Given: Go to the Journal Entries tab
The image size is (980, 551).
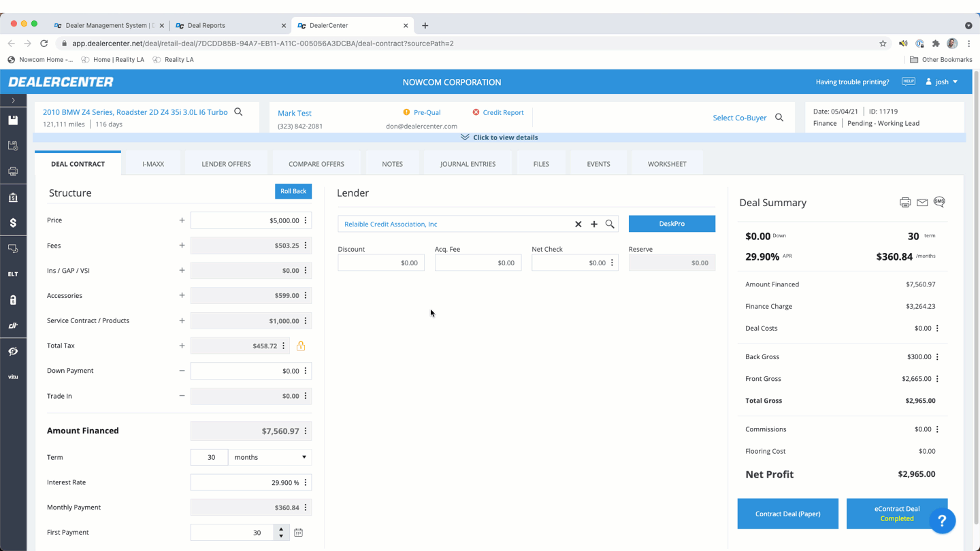Looking at the screenshot, I should click(x=468, y=164).
